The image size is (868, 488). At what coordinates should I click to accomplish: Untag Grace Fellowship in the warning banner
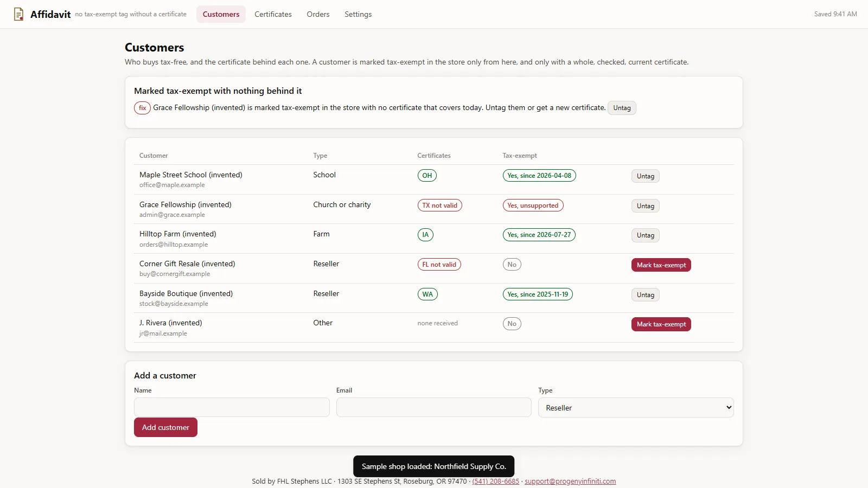tap(622, 108)
